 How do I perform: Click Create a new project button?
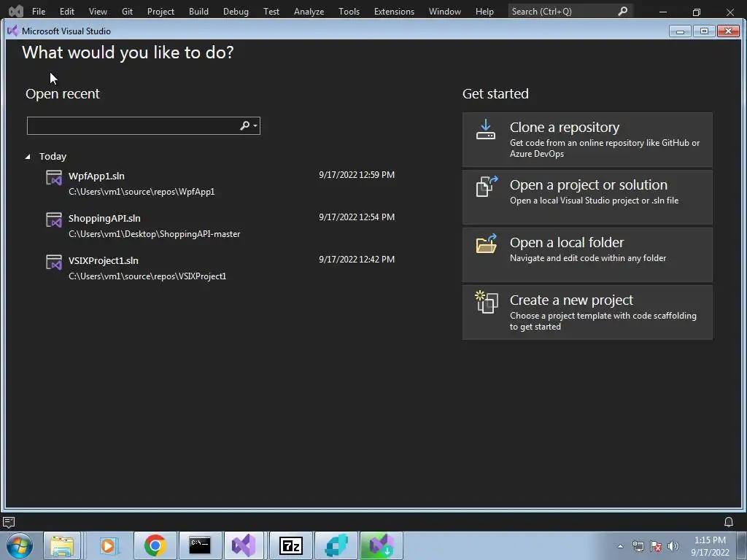click(x=587, y=312)
